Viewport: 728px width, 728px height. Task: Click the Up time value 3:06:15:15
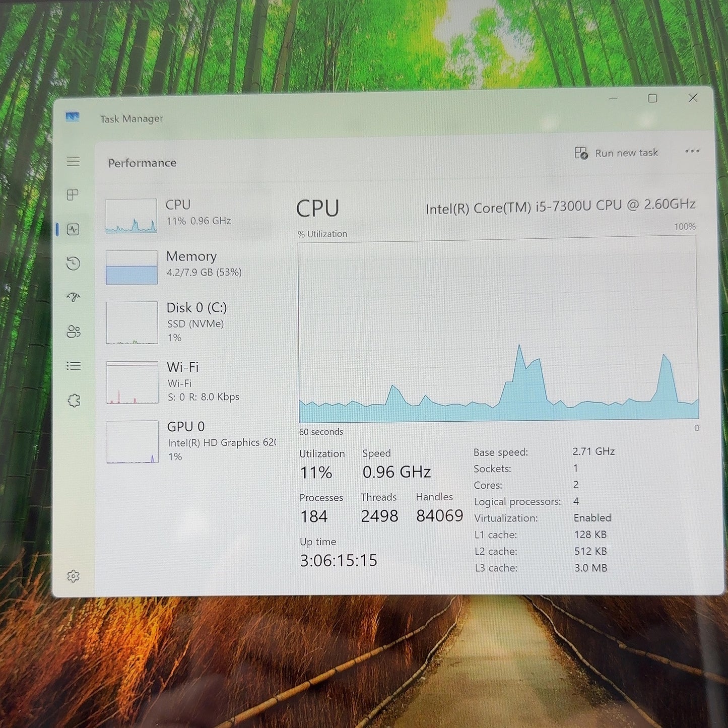[x=339, y=560]
